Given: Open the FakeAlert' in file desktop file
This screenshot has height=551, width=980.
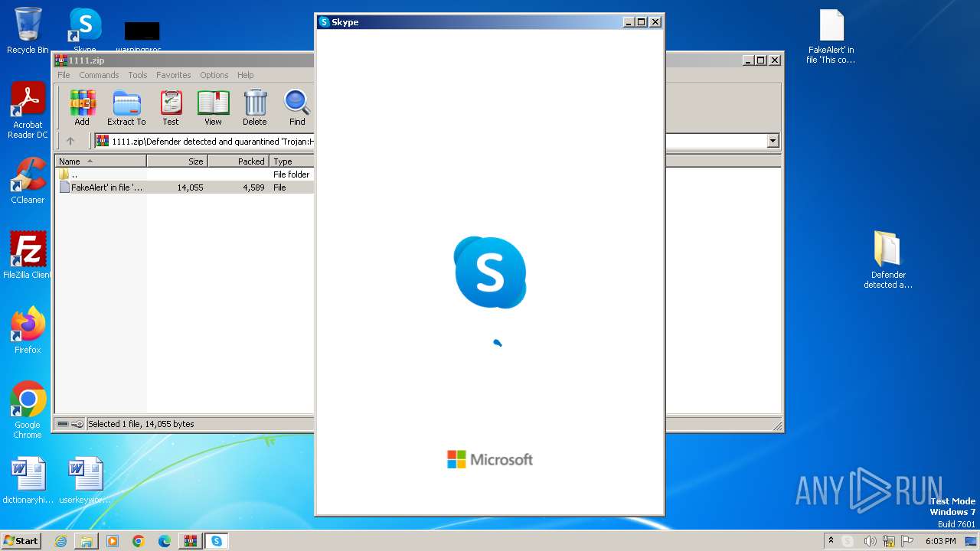Looking at the screenshot, I should 831,36.
